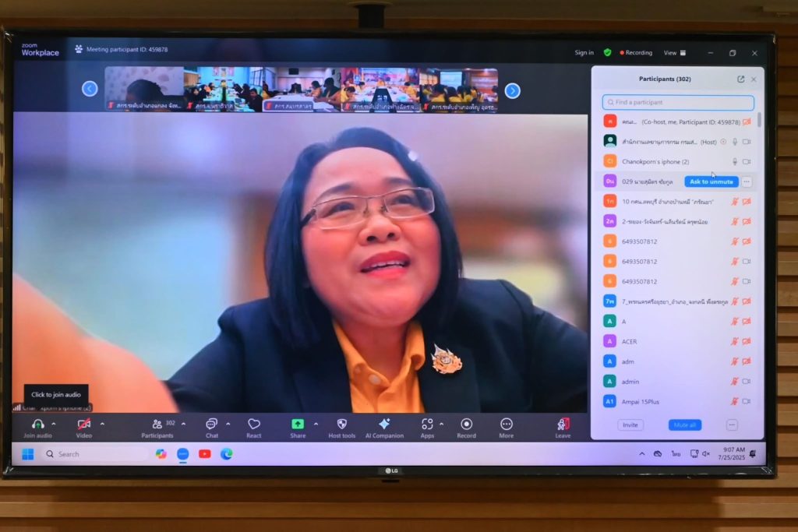The width and height of the screenshot is (798, 532).
Task: Click the Join audio headphone icon
Action: (37, 425)
